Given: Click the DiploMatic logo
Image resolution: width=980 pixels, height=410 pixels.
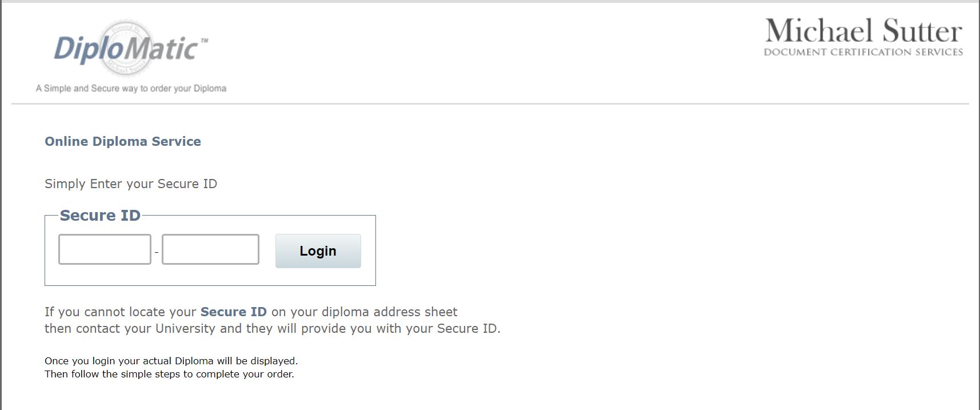Looking at the screenshot, I should (x=131, y=49).
